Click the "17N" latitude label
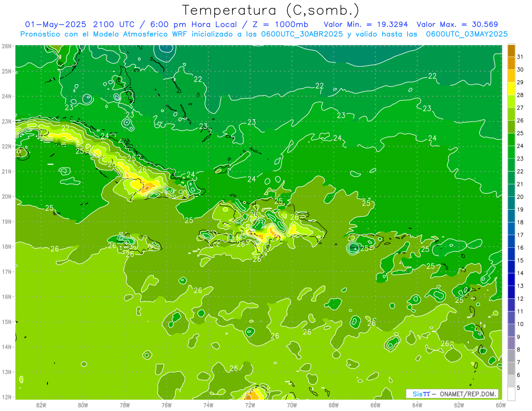The width and height of the screenshot is (532, 411). pos(6,271)
